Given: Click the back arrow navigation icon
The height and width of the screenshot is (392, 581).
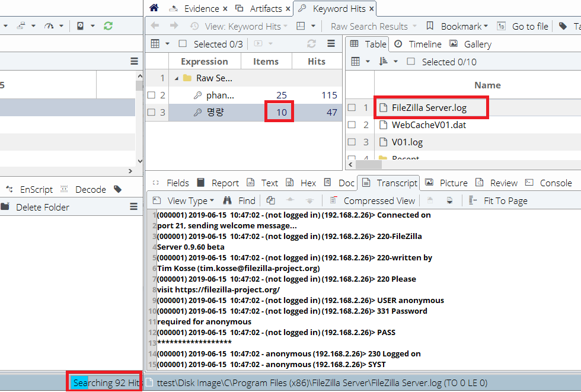Looking at the screenshot, I should click(x=155, y=26).
